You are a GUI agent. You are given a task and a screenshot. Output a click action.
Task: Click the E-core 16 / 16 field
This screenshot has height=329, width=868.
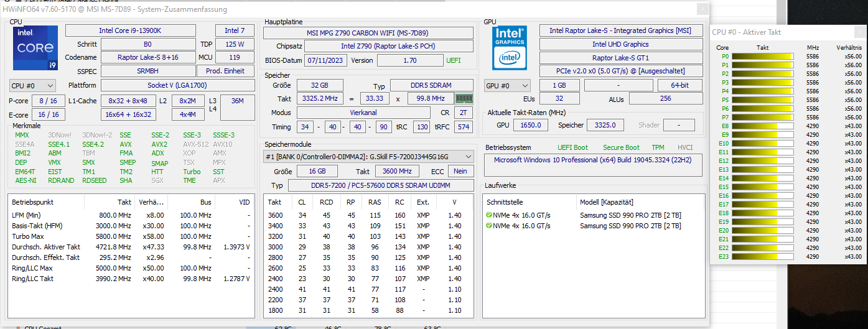coord(49,114)
